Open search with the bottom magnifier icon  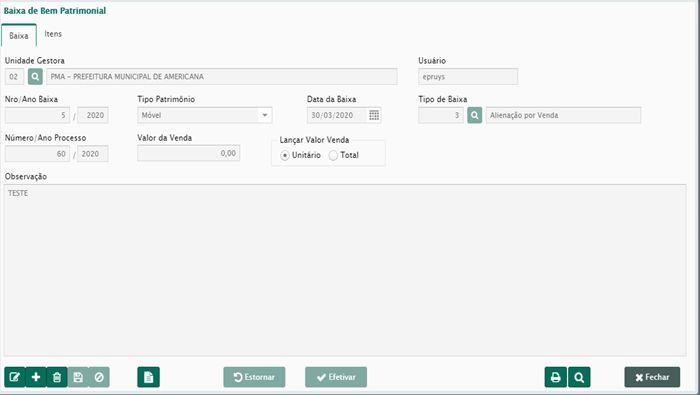579,377
